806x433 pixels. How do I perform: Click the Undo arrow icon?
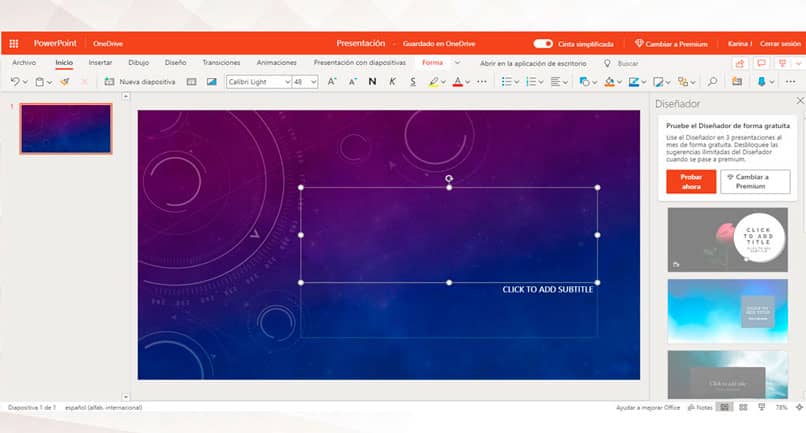point(15,81)
